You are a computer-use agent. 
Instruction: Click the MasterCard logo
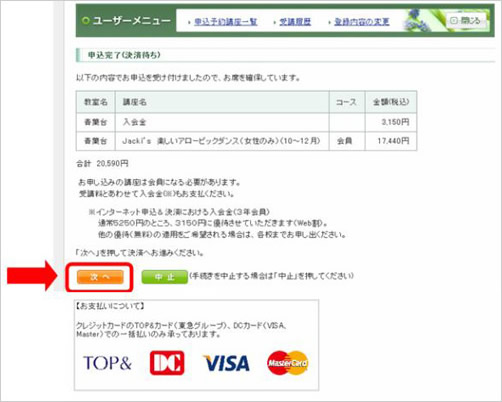click(x=288, y=363)
